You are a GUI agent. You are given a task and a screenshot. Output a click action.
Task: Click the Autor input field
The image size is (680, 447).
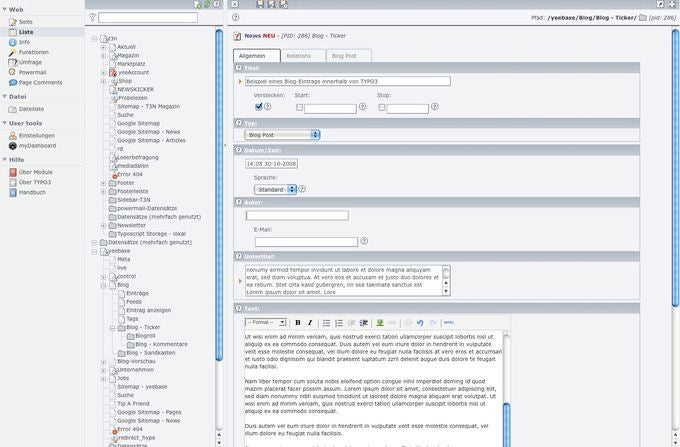coord(297,215)
